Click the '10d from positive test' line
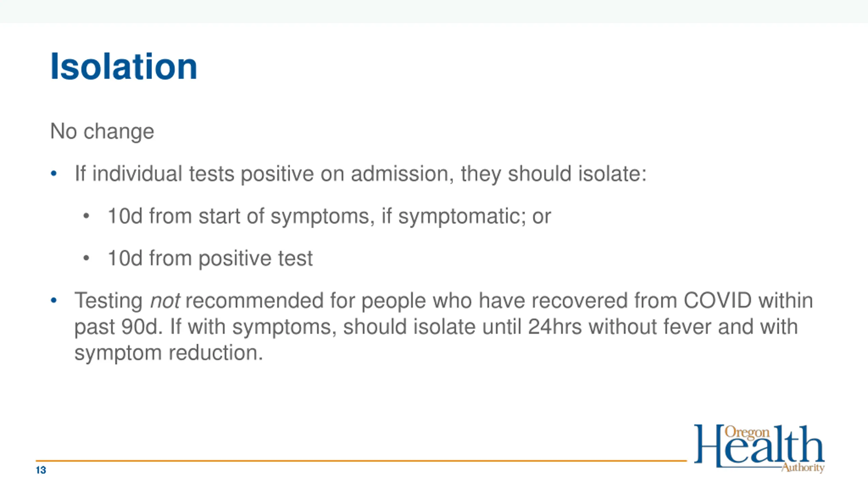868x488 pixels. pyautogui.click(x=210, y=259)
